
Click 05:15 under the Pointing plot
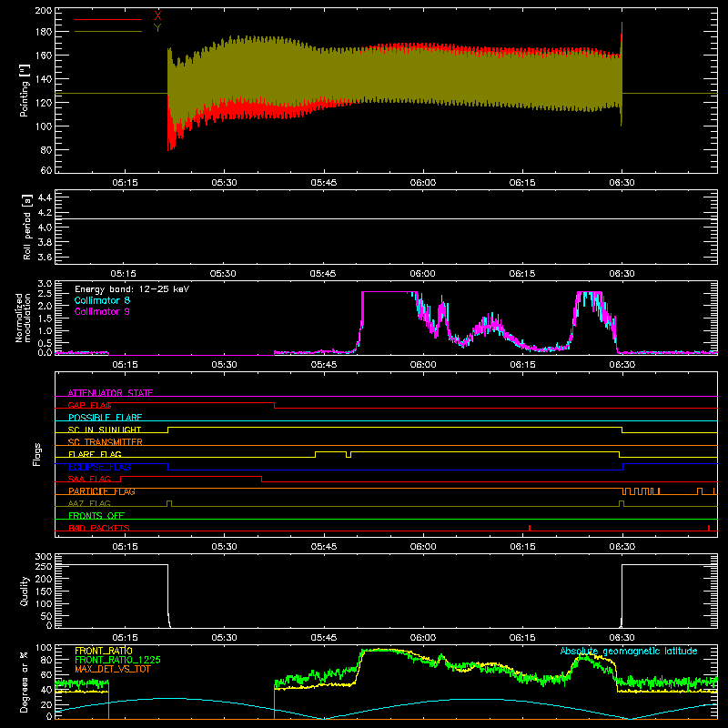(x=125, y=183)
